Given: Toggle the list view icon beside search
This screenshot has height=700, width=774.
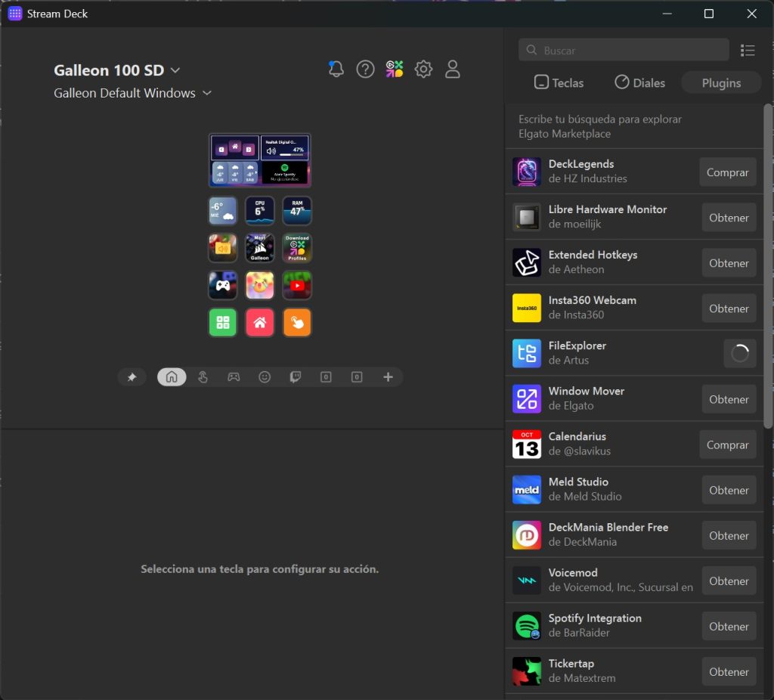Looking at the screenshot, I should click(748, 51).
